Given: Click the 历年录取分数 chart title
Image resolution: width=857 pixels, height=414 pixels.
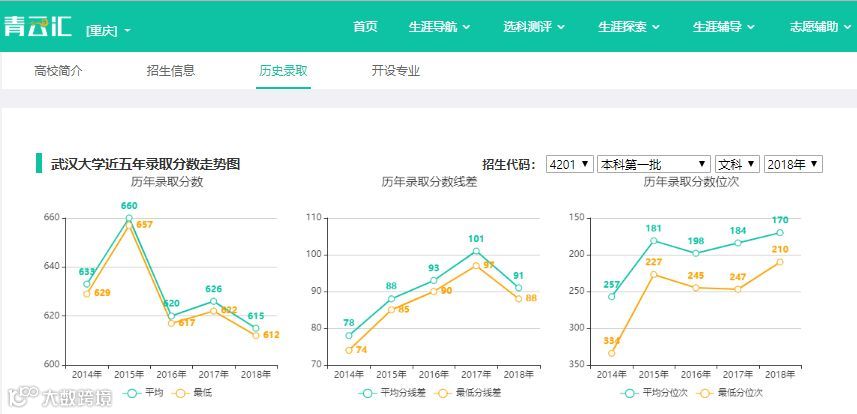Looking at the screenshot, I should tap(167, 182).
